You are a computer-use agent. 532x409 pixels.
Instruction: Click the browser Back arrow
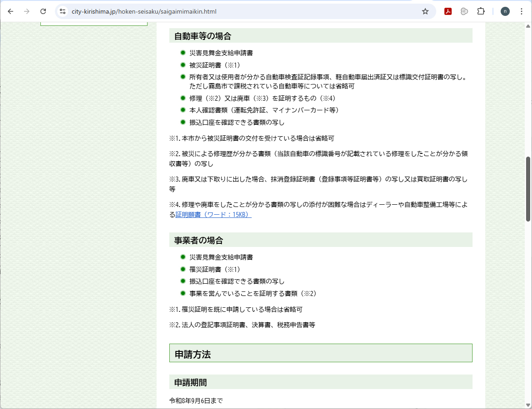pyautogui.click(x=10, y=11)
